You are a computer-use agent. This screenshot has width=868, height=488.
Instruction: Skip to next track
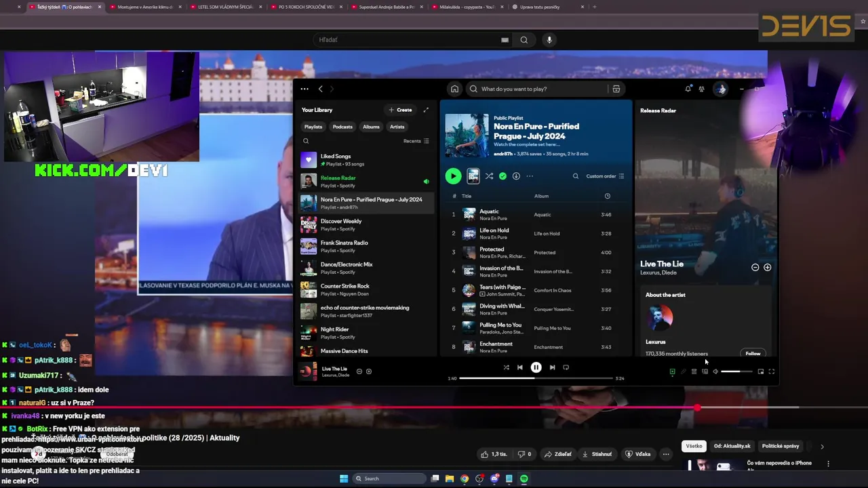coord(552,367)
